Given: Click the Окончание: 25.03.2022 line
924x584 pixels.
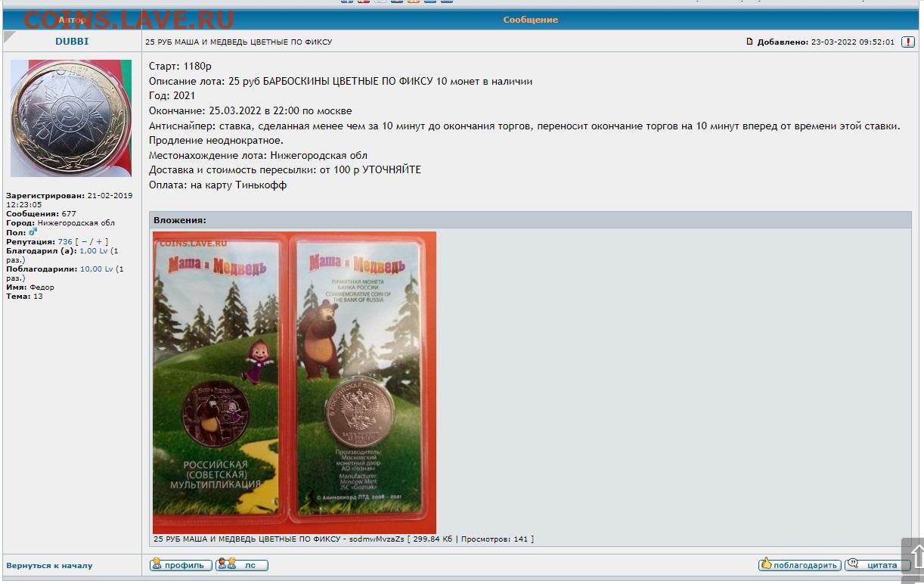Looking at the screenshot, I should (x=250, y=111).
